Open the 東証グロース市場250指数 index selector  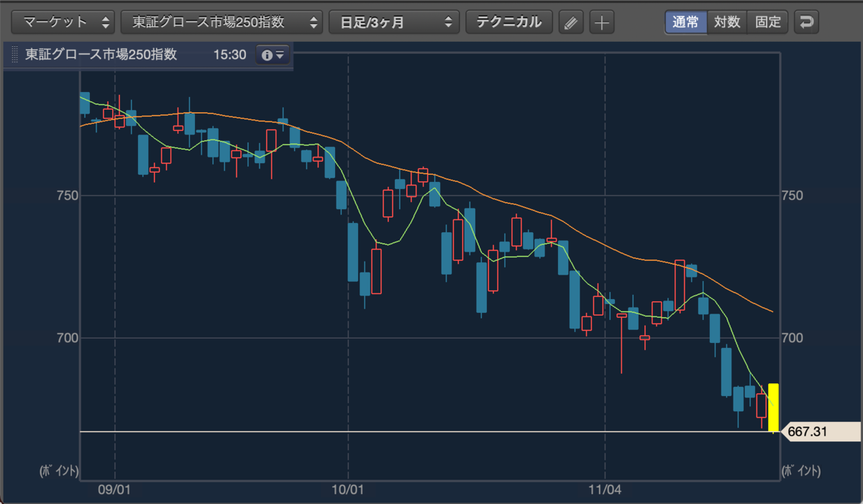[222, 22]
